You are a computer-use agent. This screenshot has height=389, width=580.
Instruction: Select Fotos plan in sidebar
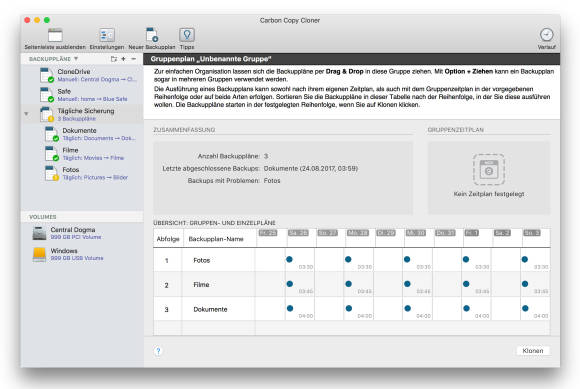click(82, 173)
